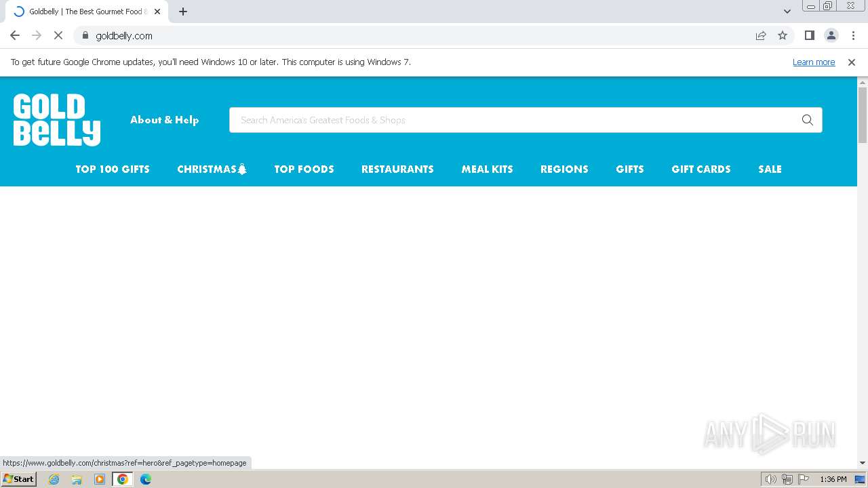
Task: Click the search magnifier icon
Action: (807, 120)
